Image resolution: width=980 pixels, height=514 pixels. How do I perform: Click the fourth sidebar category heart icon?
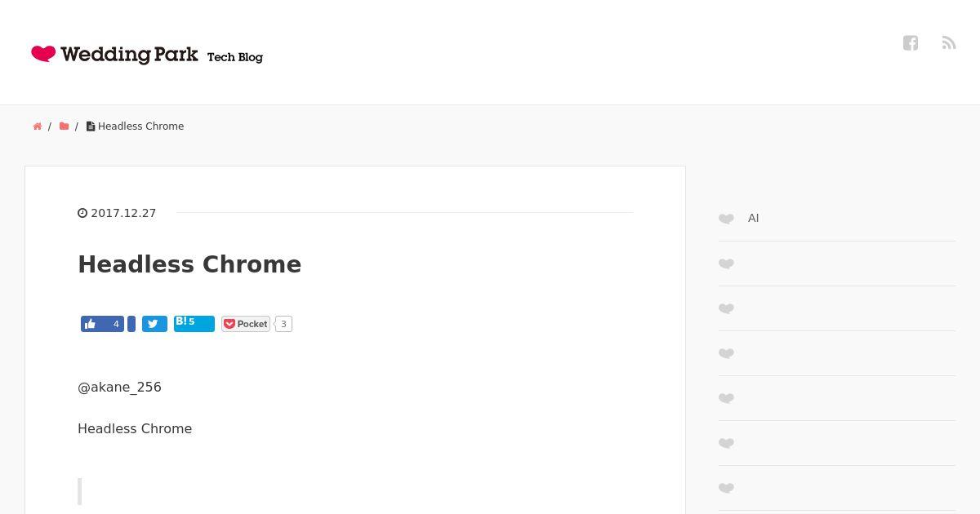click(x=726, y=353)
